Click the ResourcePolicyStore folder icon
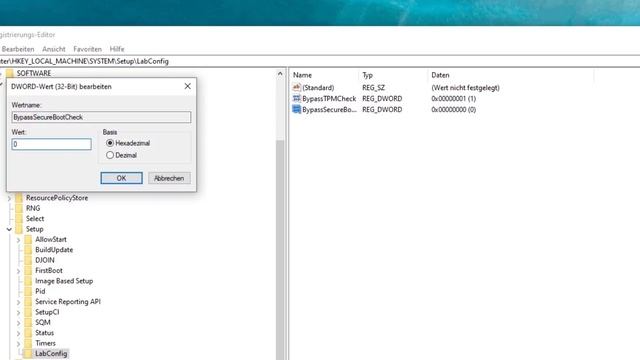The image size is (640, 360). tap(19, 198)
